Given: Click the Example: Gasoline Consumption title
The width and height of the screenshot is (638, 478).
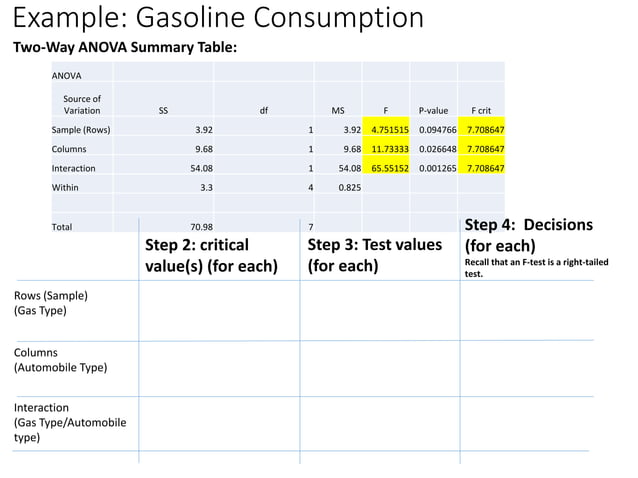Looking at the screenshot, I should click(218, 17).
